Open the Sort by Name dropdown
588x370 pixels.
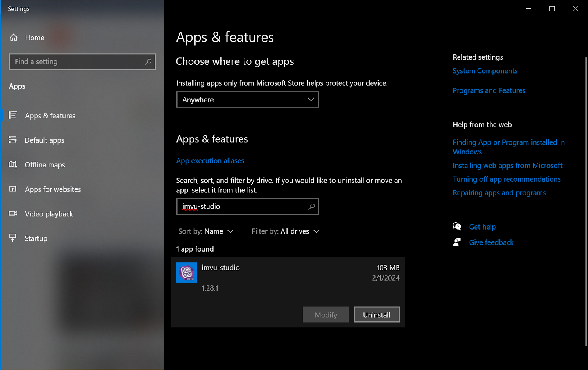coord(206,231)
